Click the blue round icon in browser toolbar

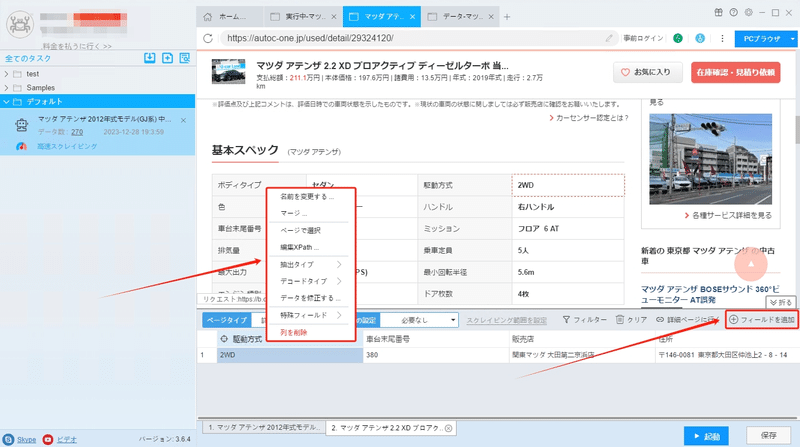(700, 38)
